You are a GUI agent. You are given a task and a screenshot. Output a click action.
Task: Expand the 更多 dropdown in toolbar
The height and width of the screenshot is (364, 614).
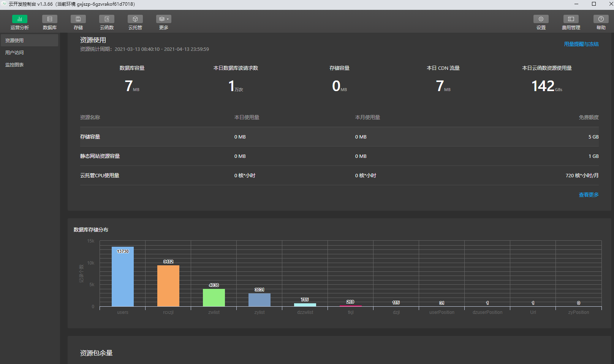coord(164,19)
